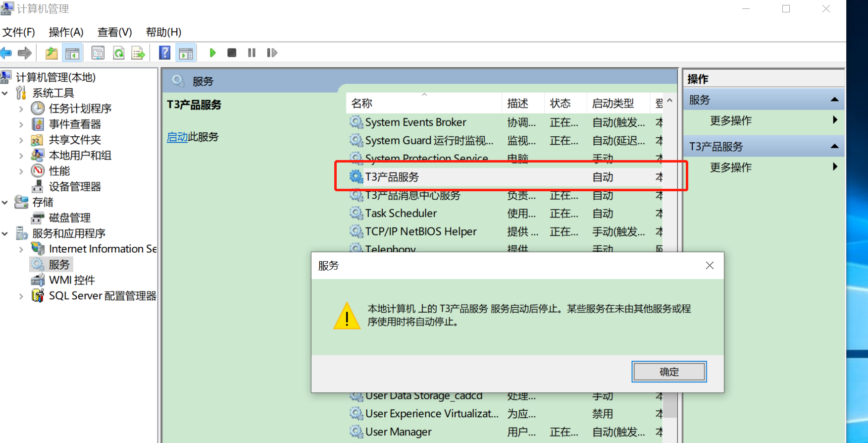The height and width of the screenshot is (443, 868).
Task: Click the services list scrollbar thumb
Action: coord(669,405)
